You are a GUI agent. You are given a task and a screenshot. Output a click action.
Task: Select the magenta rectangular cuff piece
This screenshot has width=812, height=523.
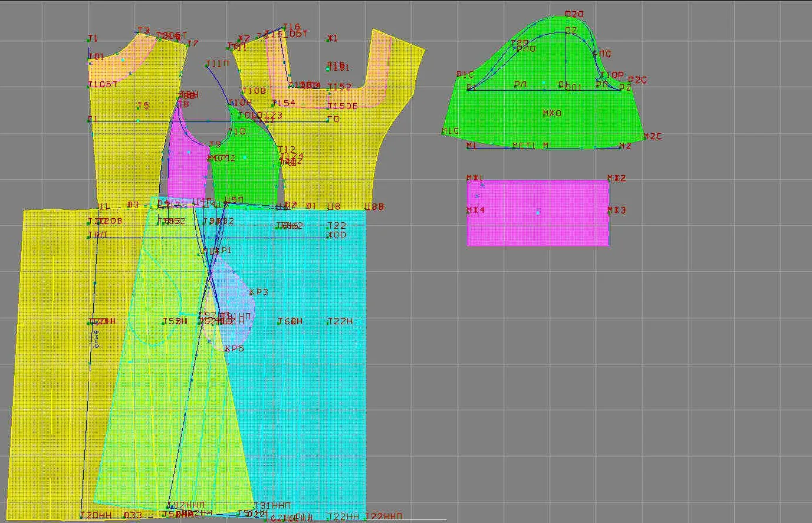tap(538, 212)
